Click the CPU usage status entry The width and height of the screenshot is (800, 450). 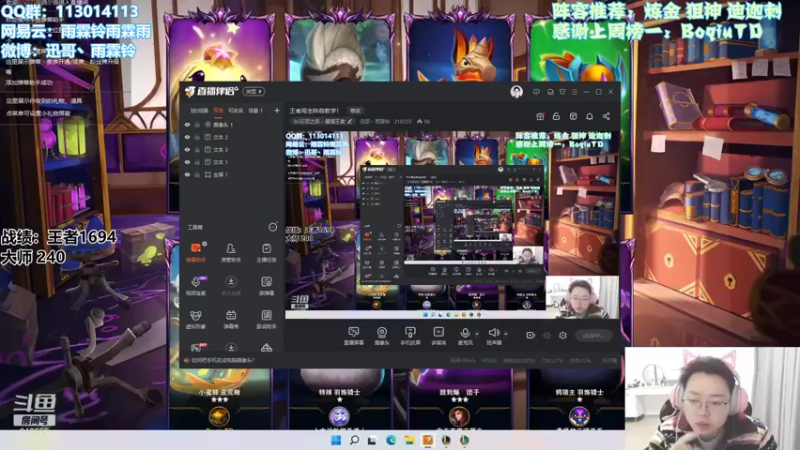coord(552,360)
